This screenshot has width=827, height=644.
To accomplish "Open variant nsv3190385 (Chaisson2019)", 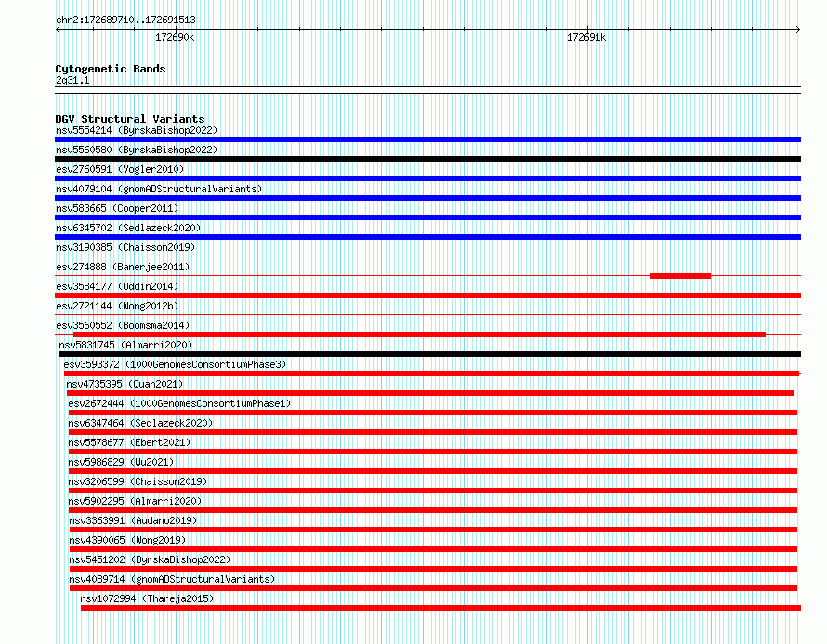I will pyautogui.click(x=125, y=247).
